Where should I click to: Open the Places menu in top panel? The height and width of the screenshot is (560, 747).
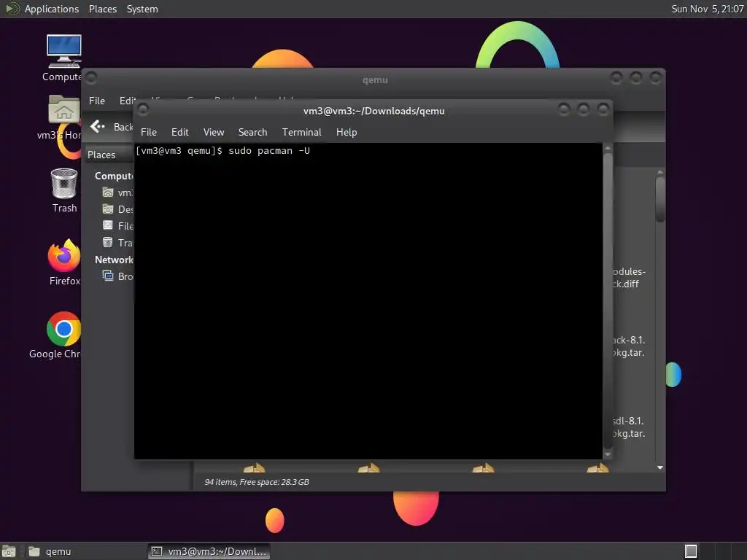pos(102,9)
